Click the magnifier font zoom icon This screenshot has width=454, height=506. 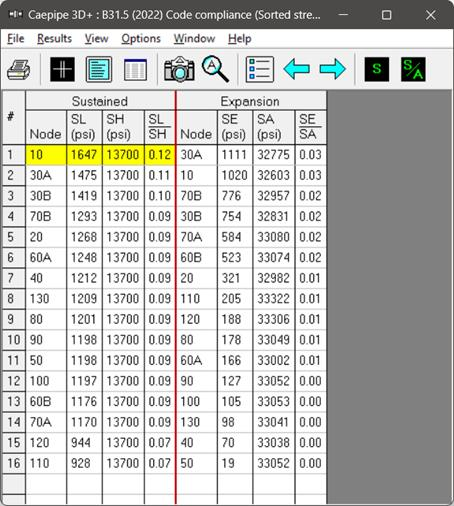click(215, 69)
